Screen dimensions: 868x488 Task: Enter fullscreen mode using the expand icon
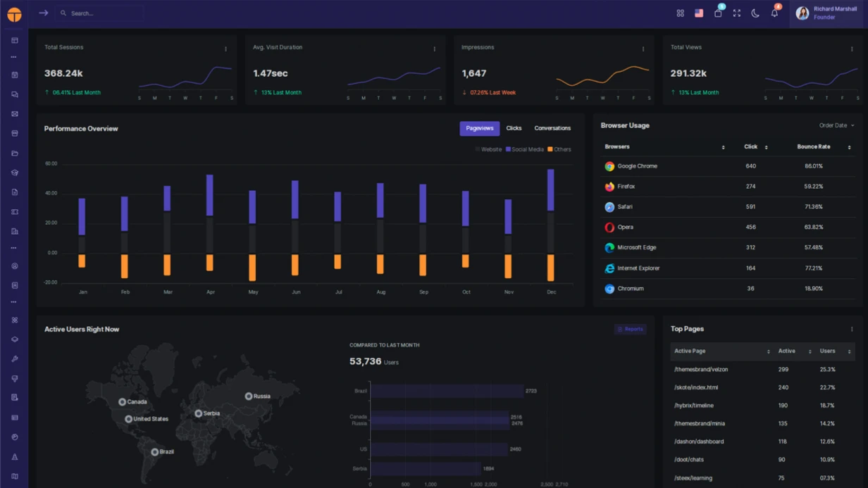736,13
